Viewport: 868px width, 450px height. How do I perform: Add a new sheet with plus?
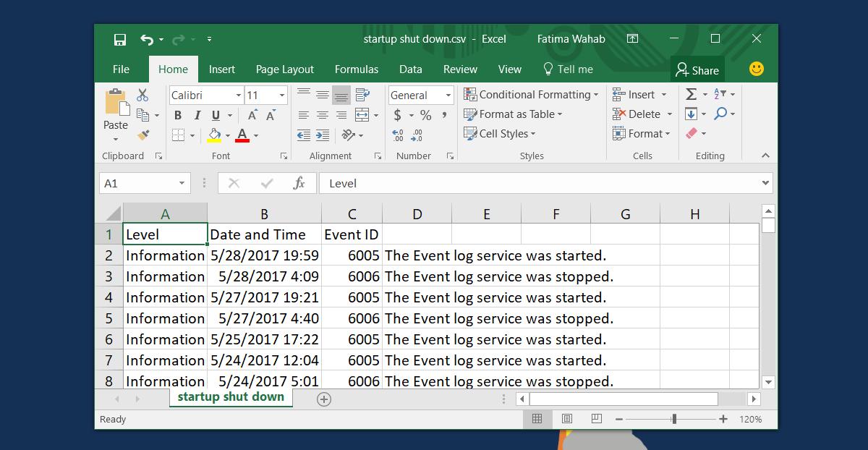324,399
